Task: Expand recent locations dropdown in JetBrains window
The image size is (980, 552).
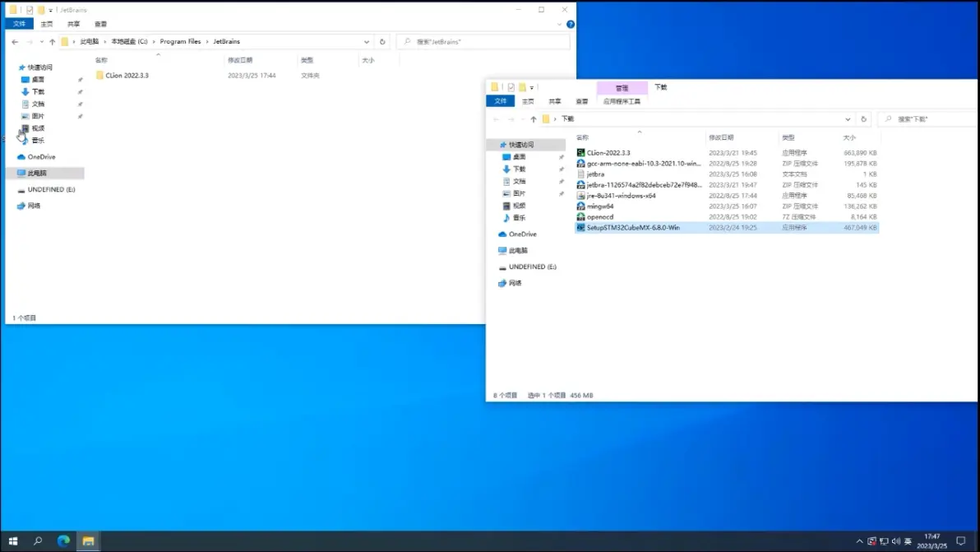Action: 41,42
